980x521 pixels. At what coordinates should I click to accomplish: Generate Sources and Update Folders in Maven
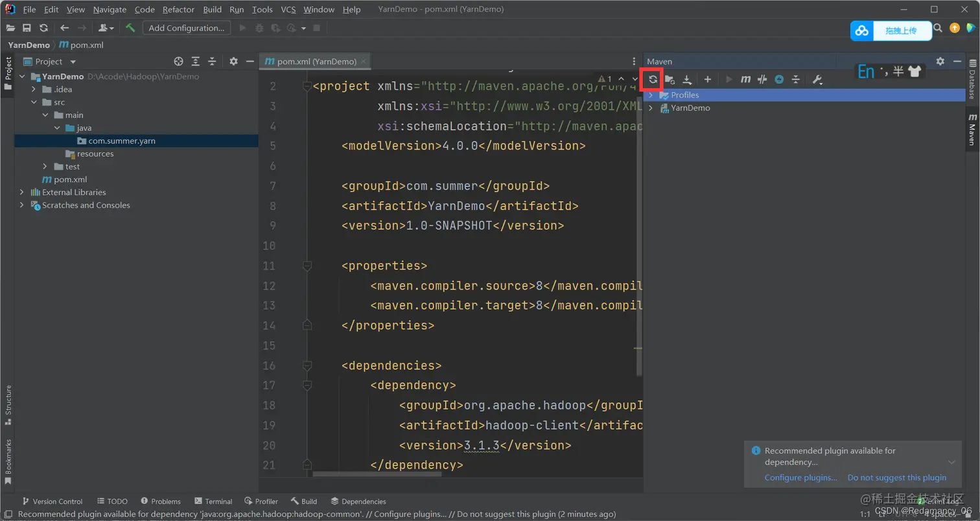670,79
